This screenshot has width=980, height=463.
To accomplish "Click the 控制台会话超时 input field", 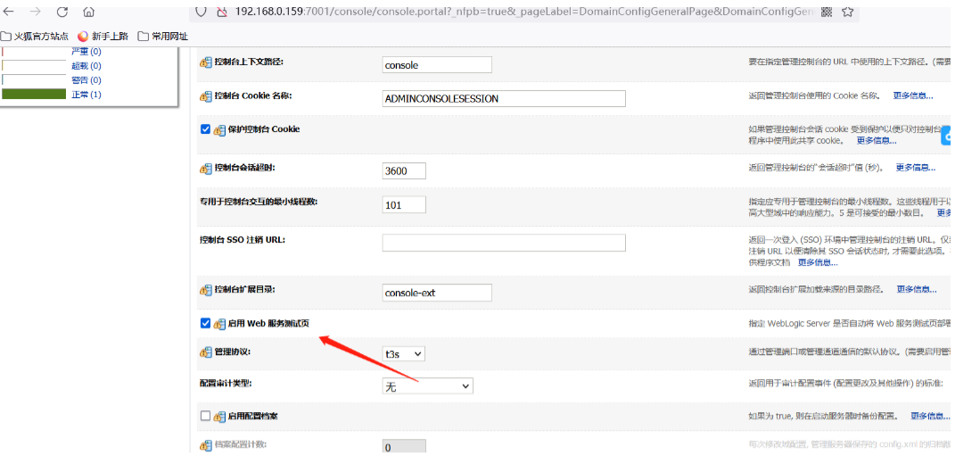I will coord(403,170).
